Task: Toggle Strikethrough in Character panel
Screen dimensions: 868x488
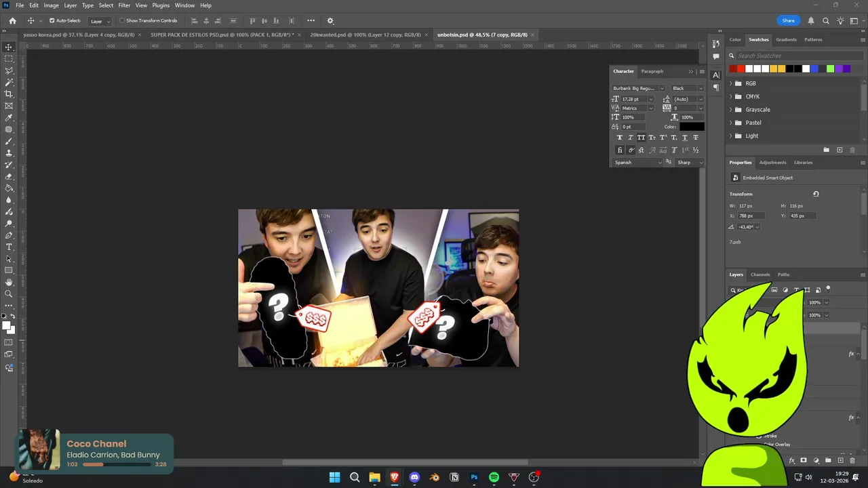Action: tap(695, 138)
